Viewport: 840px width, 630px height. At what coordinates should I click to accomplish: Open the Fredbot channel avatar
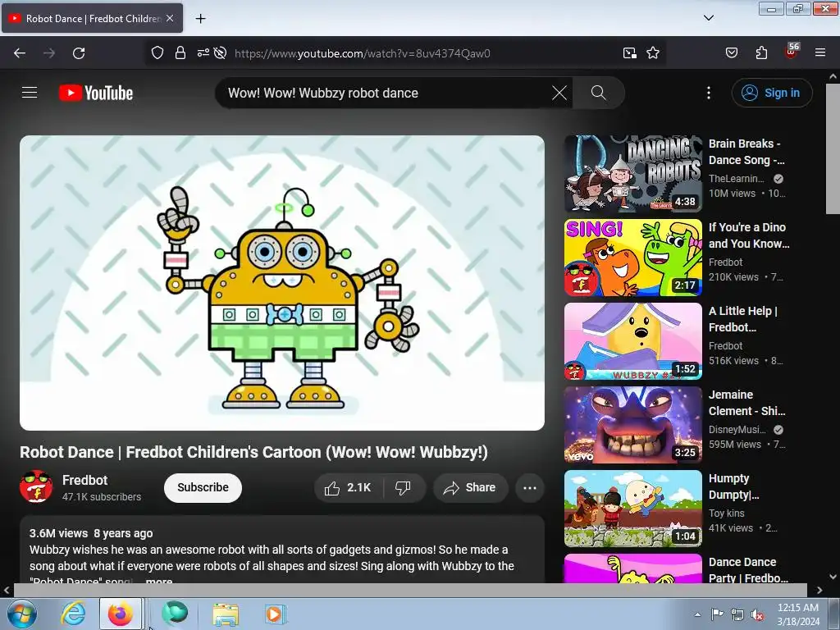36,486
